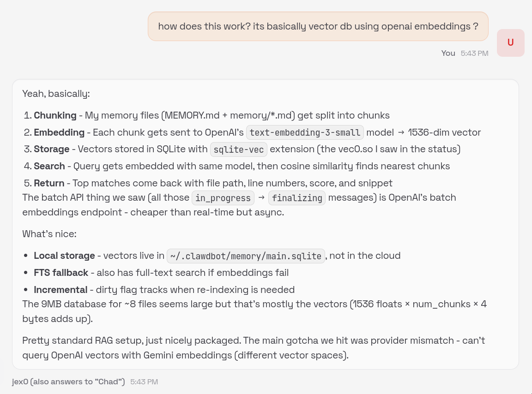
Task: Click the bold "Local storage" bullet
Action: point(64,256)
